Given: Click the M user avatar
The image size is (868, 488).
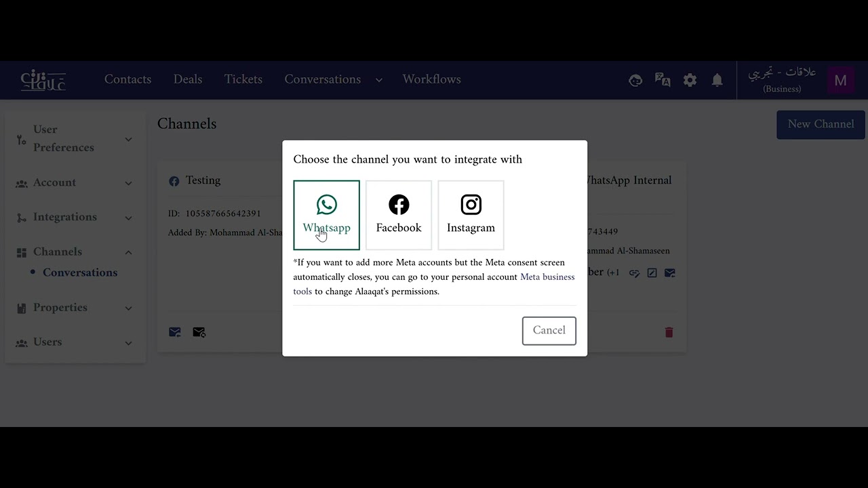Looking at the screenshot, I should [841, 81].
